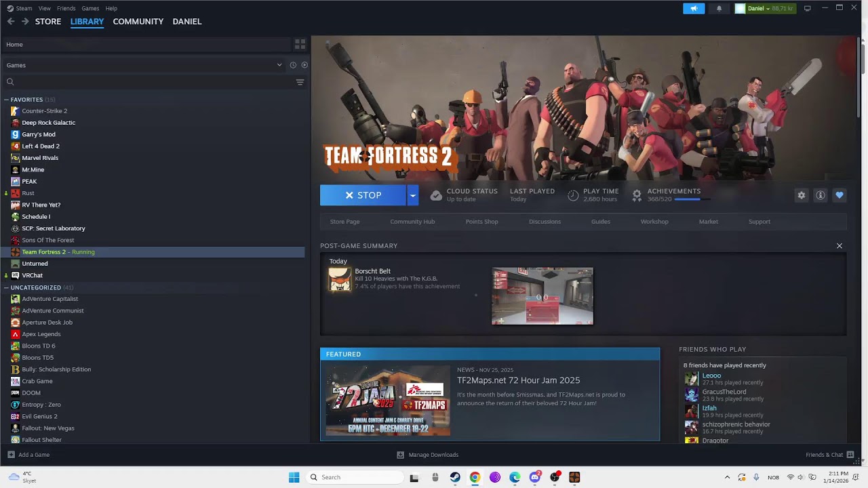Open Discord from the taskbar
This screenshot has height=488, width=868.
pos(535,477)
